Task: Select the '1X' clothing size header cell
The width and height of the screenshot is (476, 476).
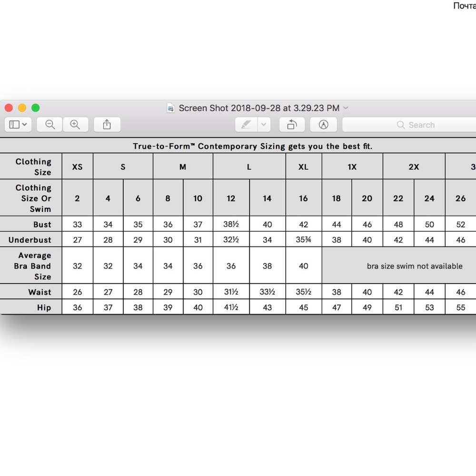Action: click(x=352, y=167)
